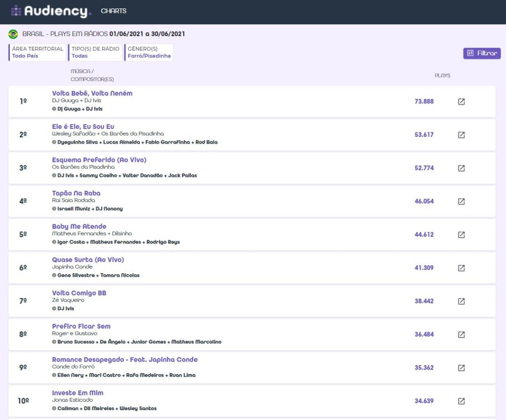Open song title Esquema Preferido (Ao Vivo)
Image resolution: width=506 pixels, height=420 pixels.
99,160
